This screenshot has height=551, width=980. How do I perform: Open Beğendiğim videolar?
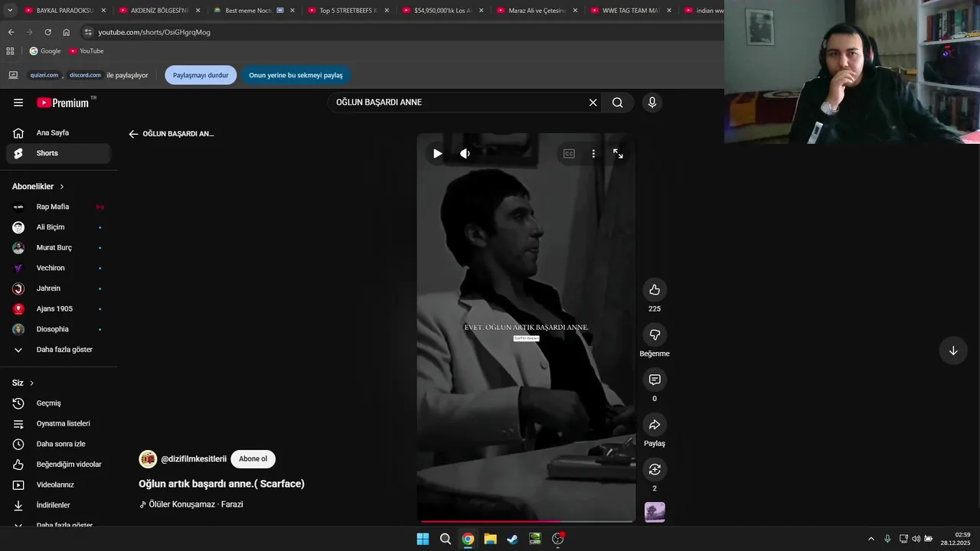click(58, 465)
